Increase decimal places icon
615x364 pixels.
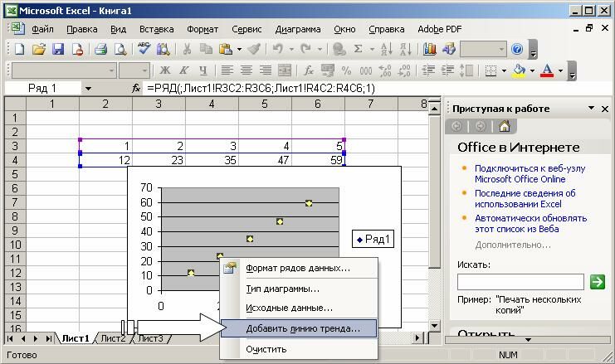(385, 70)
